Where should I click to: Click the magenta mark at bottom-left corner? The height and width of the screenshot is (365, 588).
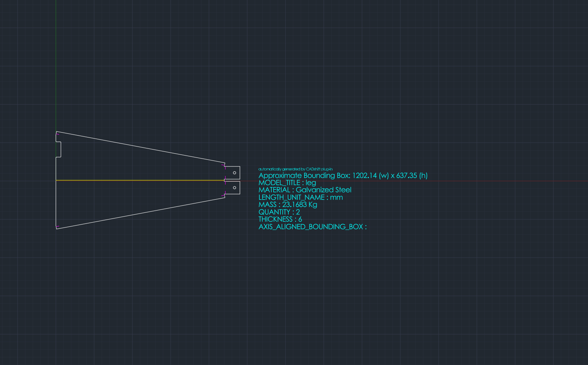(x=57, y=227)
